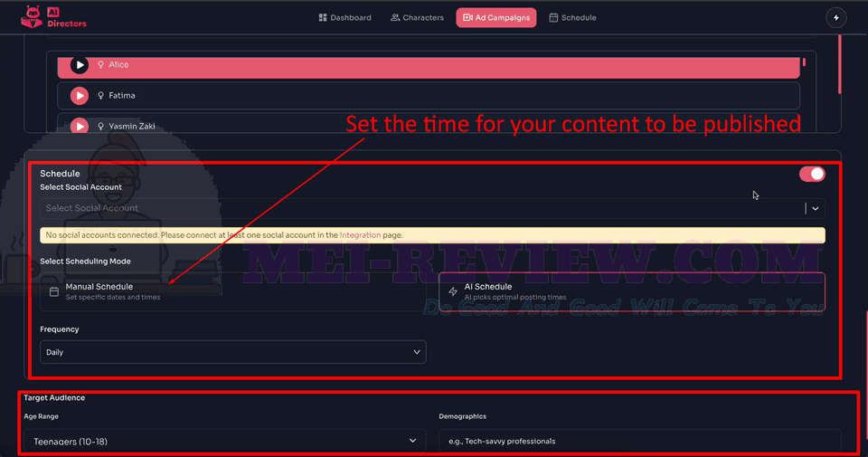Viewport: 868px width, 457px height.
Task: Select the Fatima voice row
Action: [429, 96]
